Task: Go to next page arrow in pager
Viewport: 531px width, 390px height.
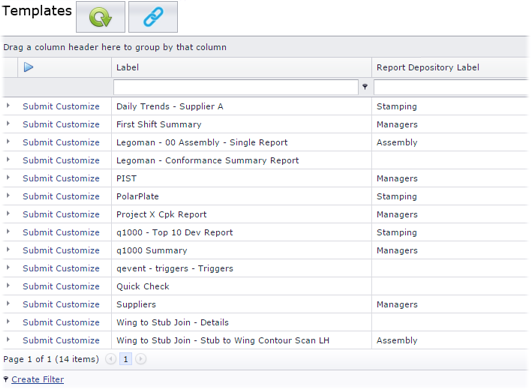Action: (141, 359)
